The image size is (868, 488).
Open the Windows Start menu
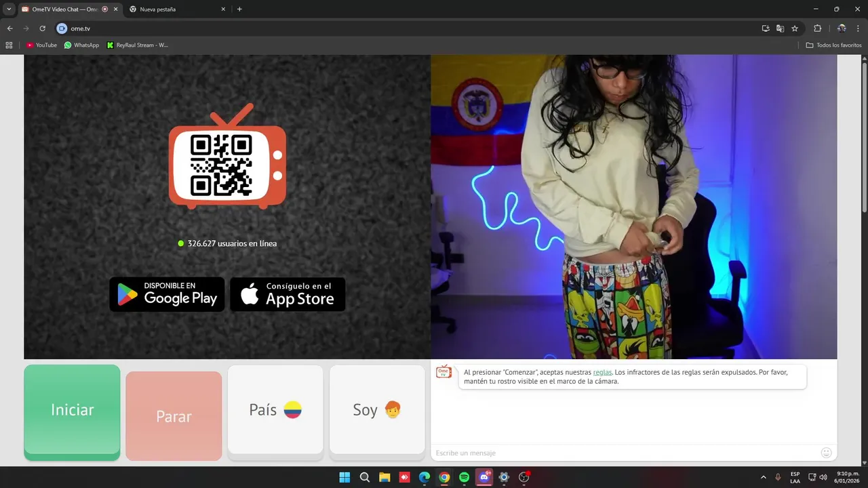(x=344, y=477)
